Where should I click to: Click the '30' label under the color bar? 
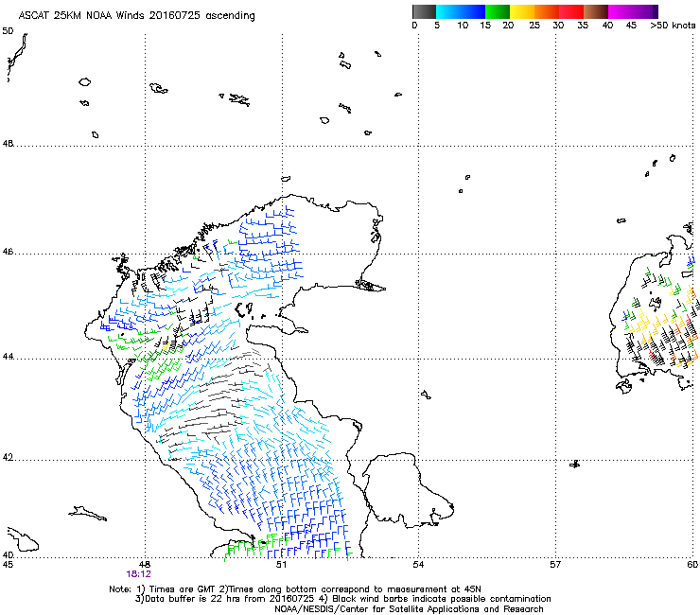[x=558, y=26]
